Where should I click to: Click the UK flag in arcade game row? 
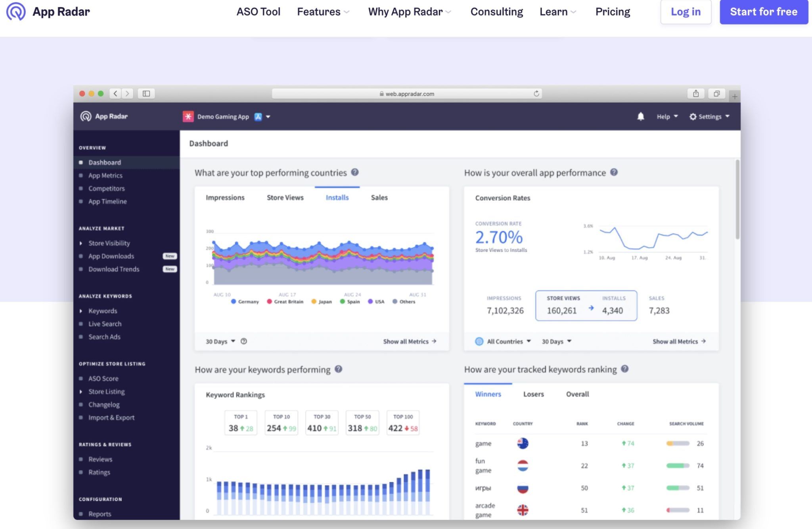(523, 510)
